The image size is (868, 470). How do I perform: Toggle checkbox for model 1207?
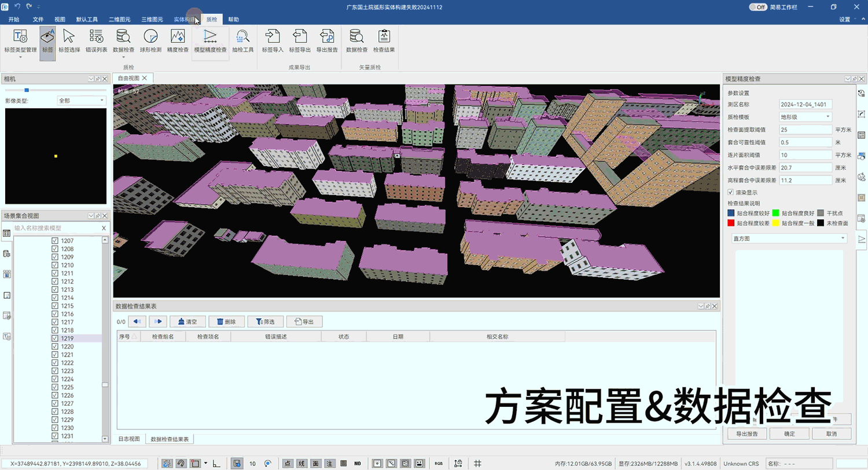click(55, 241)
